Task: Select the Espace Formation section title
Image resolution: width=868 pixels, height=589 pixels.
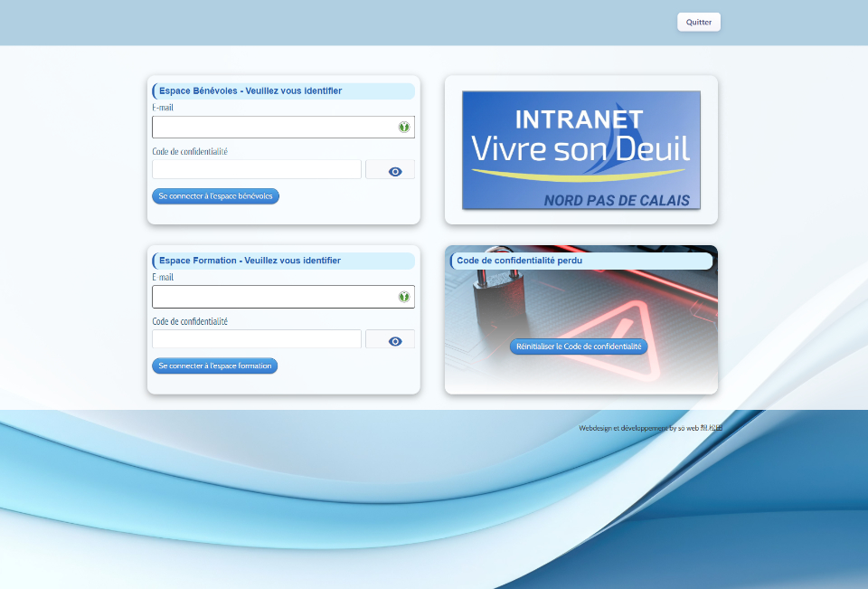Action: pos(250,260)
